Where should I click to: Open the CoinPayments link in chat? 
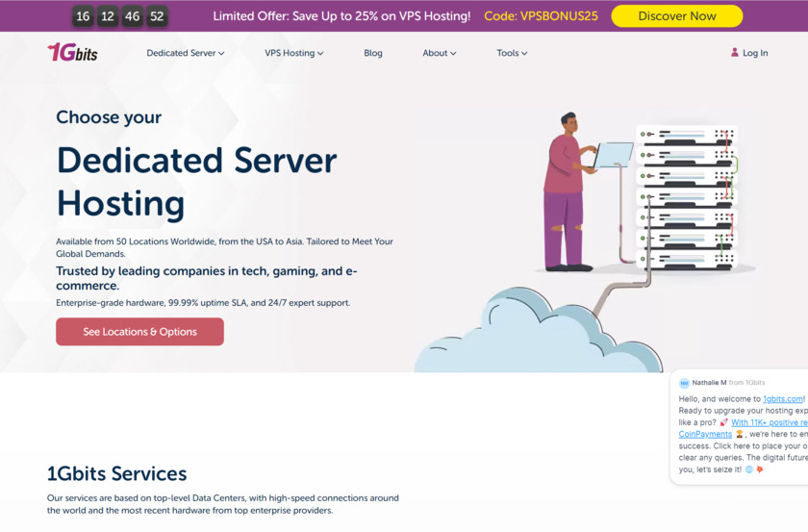tap(705, 434)
